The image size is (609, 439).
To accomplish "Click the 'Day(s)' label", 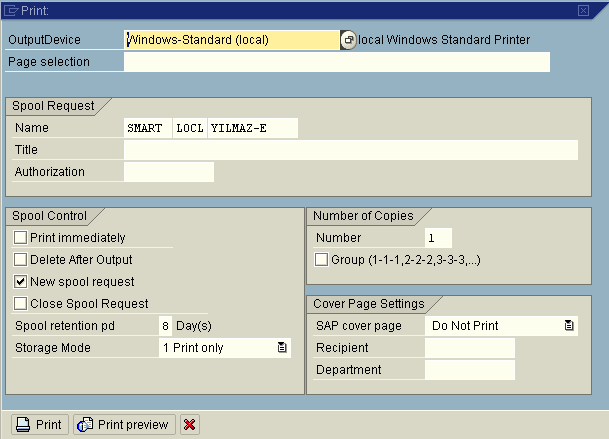I will [194, 326].
